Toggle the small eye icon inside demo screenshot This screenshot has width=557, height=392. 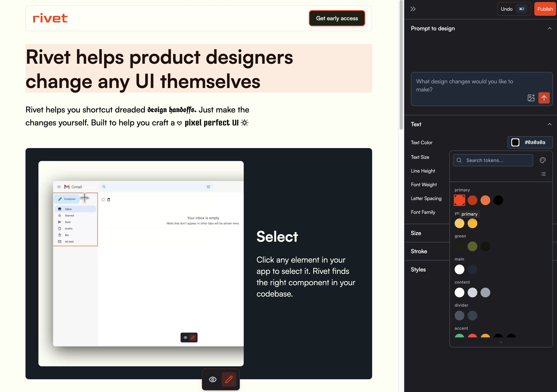click(x=185, y=337)
